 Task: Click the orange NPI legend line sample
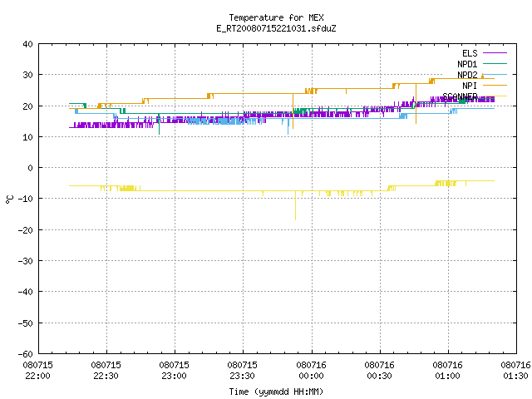click(x=495, y=85)
